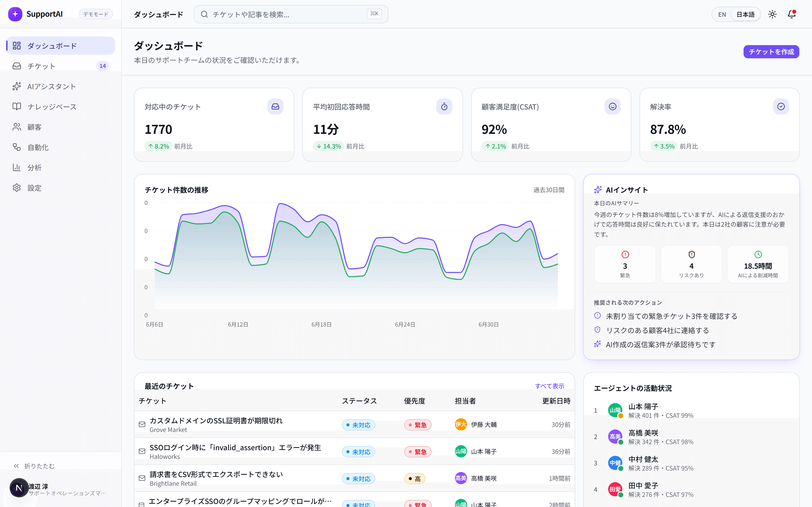The width and height of the screenshot is (812, 507).
Task: Click the ステータス column header
Action: pyautogui.click(x=359, y=401)
